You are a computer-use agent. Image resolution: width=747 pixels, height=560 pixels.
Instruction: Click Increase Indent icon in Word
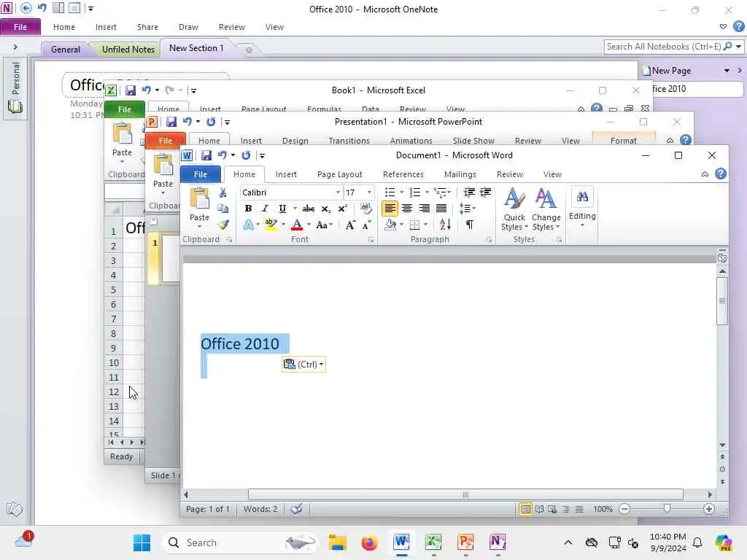pyautogui.click(x=485, y=192)
